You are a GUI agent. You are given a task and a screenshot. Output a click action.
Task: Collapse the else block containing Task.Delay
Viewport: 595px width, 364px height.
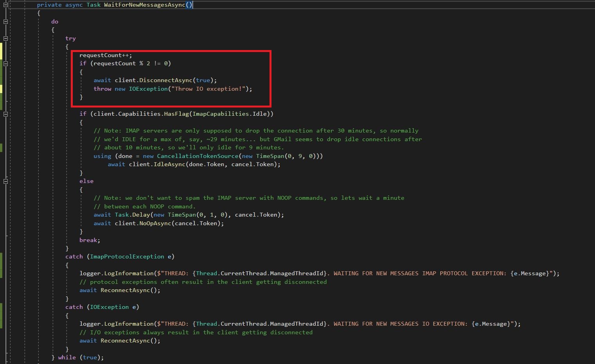coord(5,181)
